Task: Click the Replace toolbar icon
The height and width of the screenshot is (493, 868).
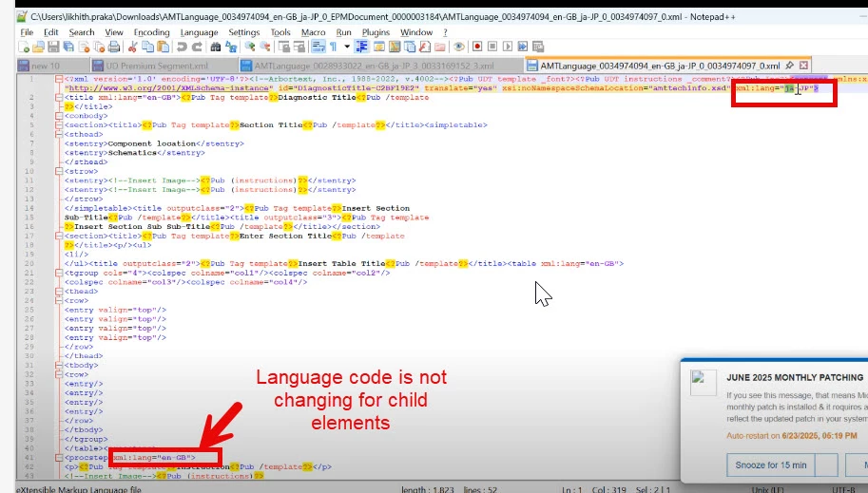Action: pos(231,47)
